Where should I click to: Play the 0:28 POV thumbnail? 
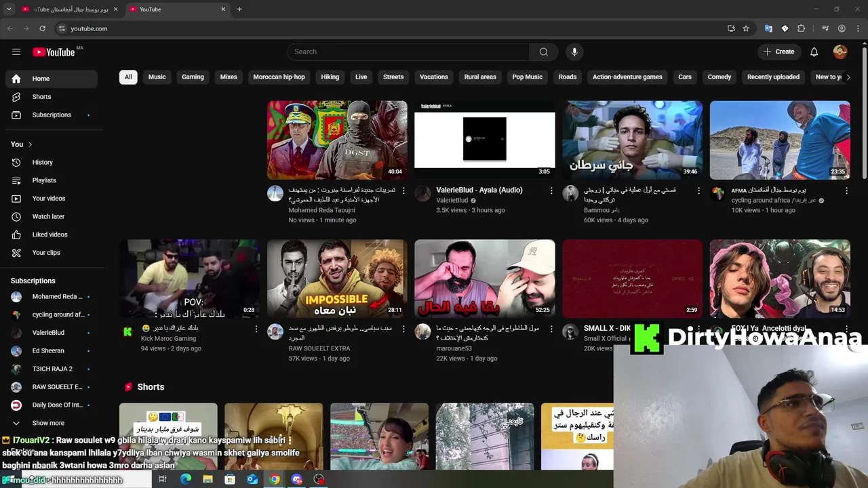coord(189,279)
